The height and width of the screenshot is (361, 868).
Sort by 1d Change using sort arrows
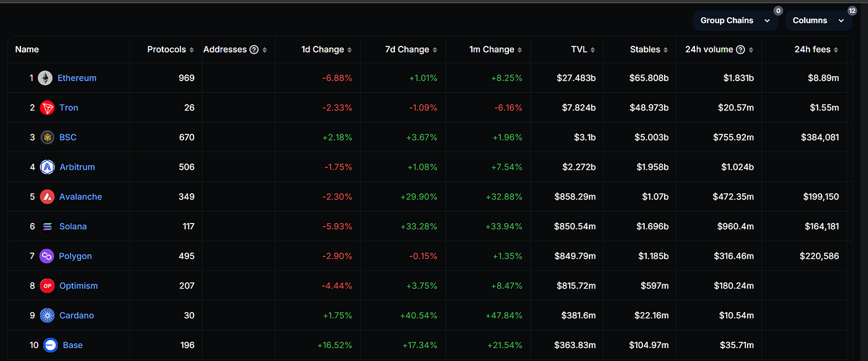(x=350, y=50)
